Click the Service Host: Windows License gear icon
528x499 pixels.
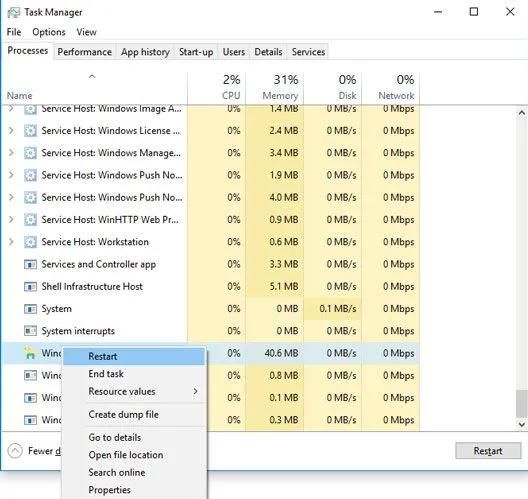(x=30, y=131)
